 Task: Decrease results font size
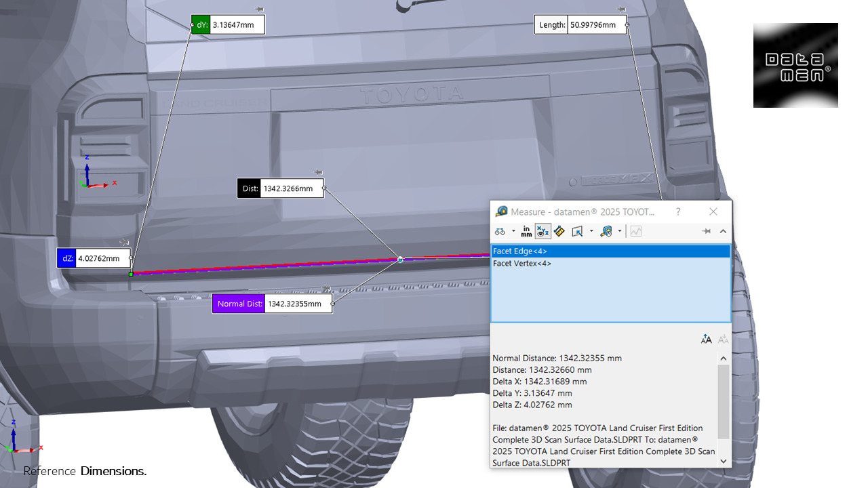(723, 339)
